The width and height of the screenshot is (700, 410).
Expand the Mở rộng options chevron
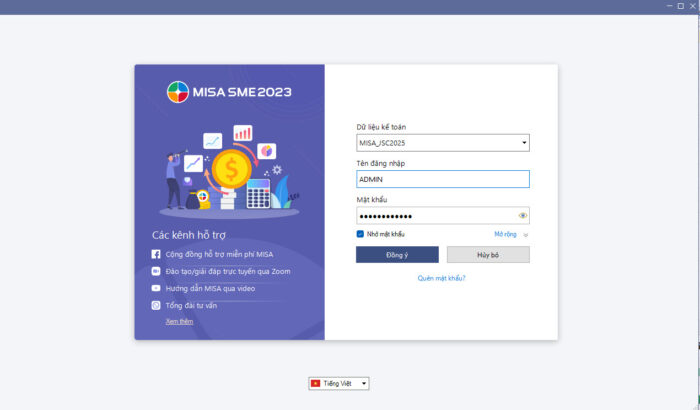click(525, 235)
